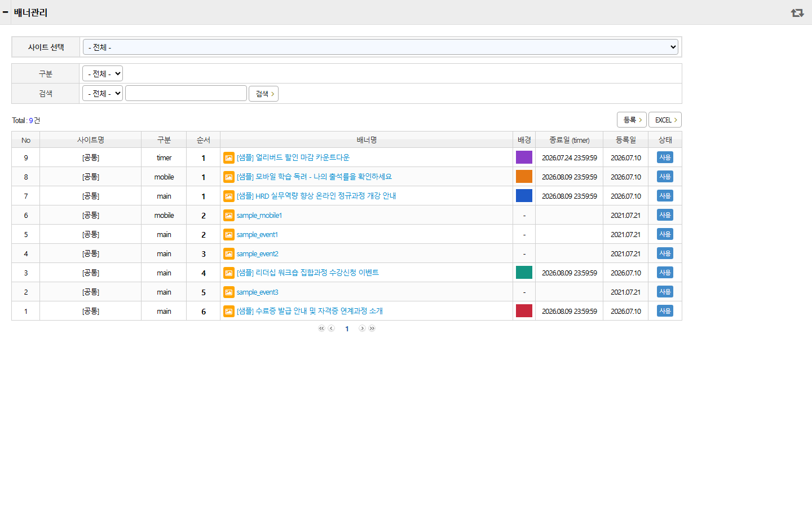Image resolution: width=812 pixels, height=508 pixels.
Task: Toggle 사용 status for sample_event1 row
Action: coord(665,234)
